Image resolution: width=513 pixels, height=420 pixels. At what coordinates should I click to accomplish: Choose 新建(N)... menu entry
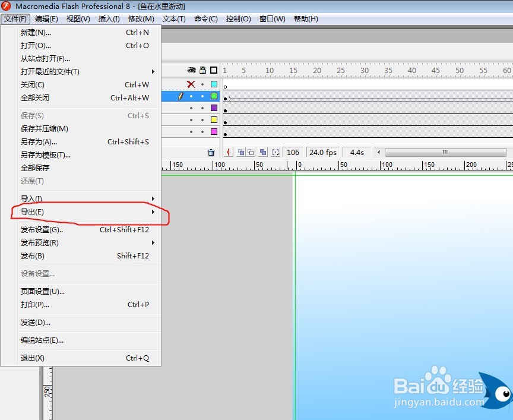88,33
